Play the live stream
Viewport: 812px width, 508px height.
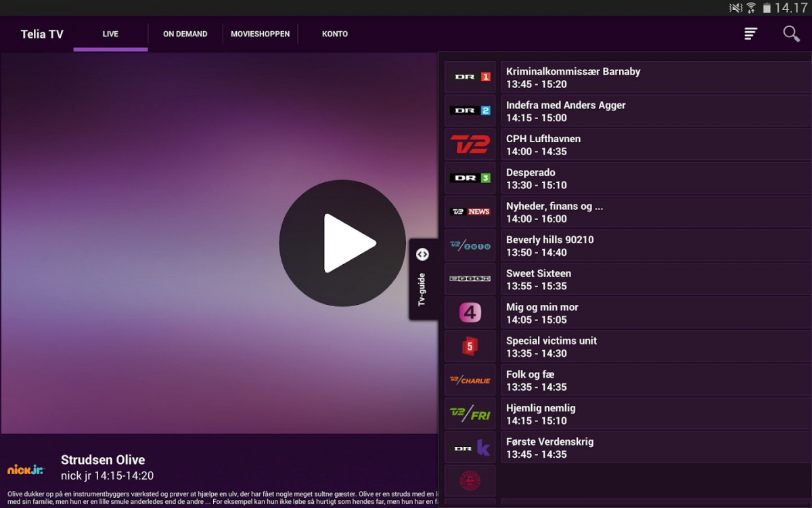pos(342,243)
